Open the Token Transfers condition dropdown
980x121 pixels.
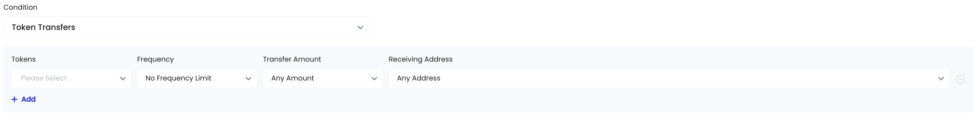(x=187, y=27)
